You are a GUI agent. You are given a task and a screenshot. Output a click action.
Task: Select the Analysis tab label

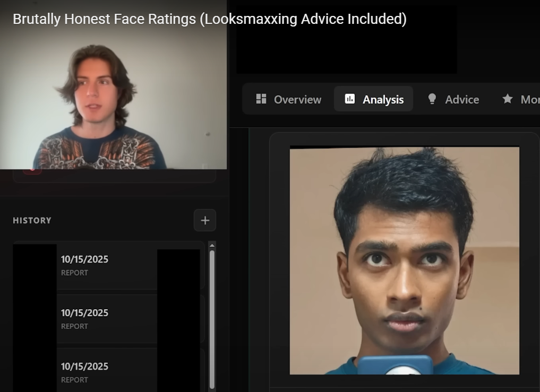(383, 100)
